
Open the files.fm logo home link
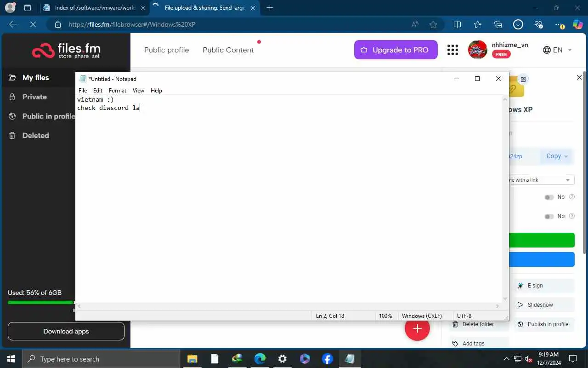click(66, 51)
